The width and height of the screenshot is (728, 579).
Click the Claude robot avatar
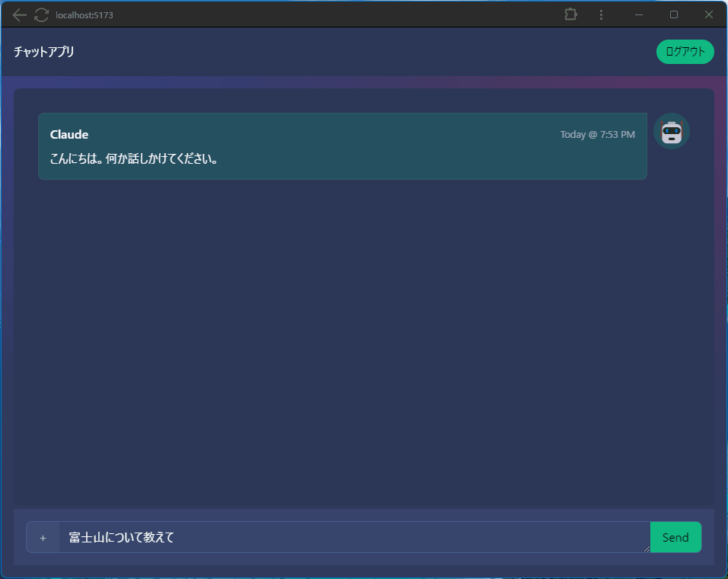click(x=671, y=132)
